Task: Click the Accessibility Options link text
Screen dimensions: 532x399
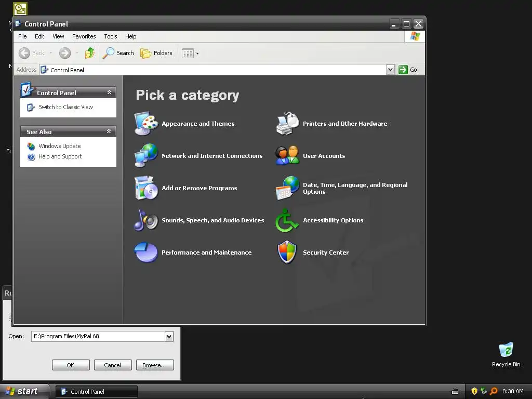Action: (x=333, y=220)
